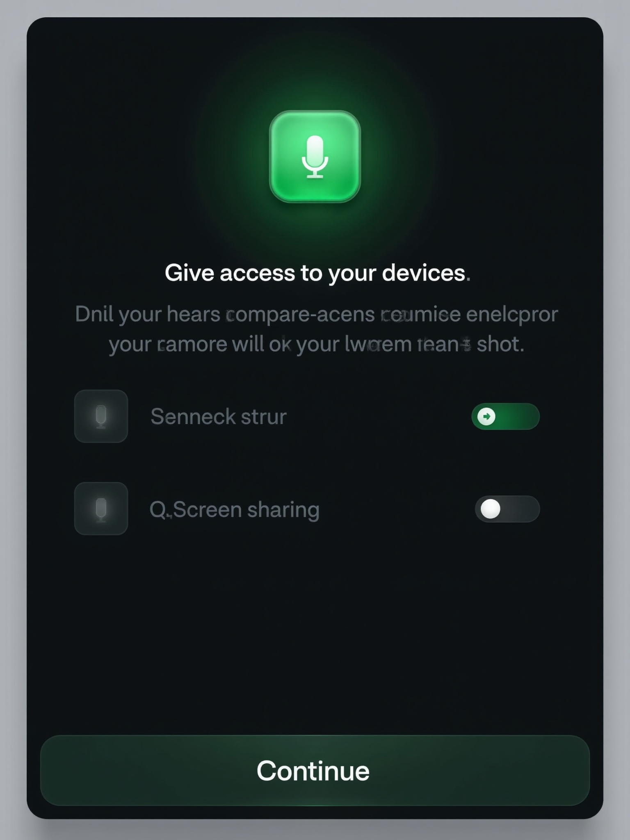Viewport: 630px width, 840px height.
Task: Click the empty dark area above Continue
Action: [x=315, y=636]
